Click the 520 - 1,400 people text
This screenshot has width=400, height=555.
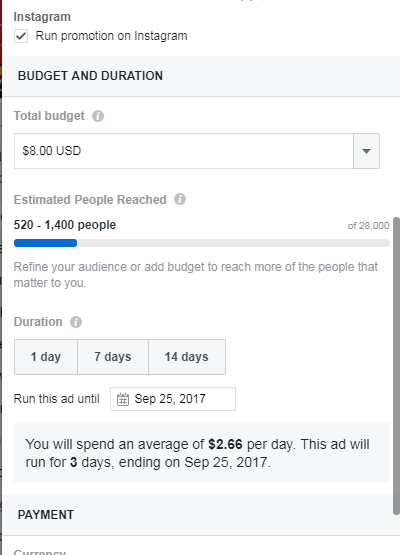coord(65,225)
